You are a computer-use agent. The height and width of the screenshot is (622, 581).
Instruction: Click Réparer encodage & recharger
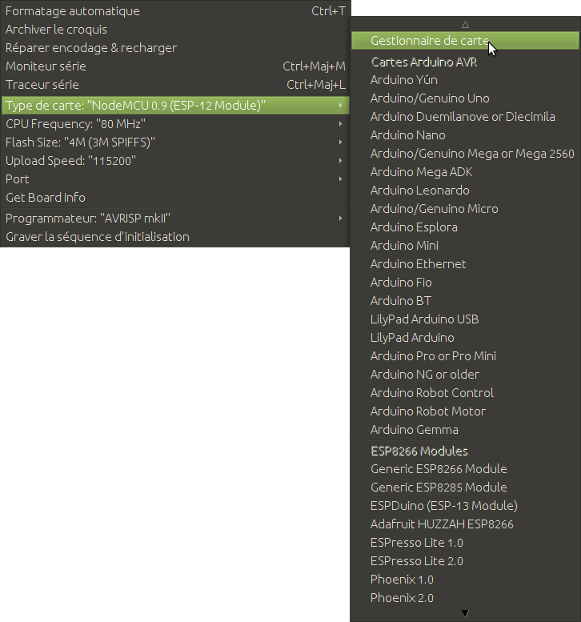pyautogui.click(x=175, y=48)
